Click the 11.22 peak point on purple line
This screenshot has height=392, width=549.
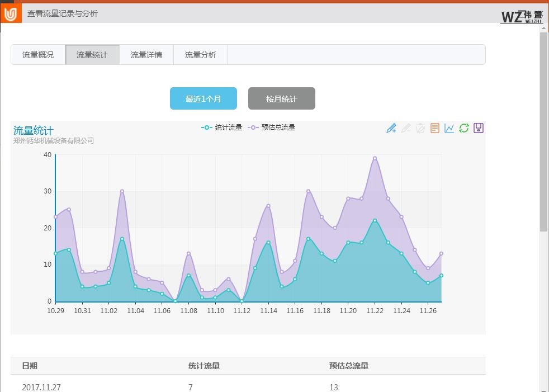[375, 158]
